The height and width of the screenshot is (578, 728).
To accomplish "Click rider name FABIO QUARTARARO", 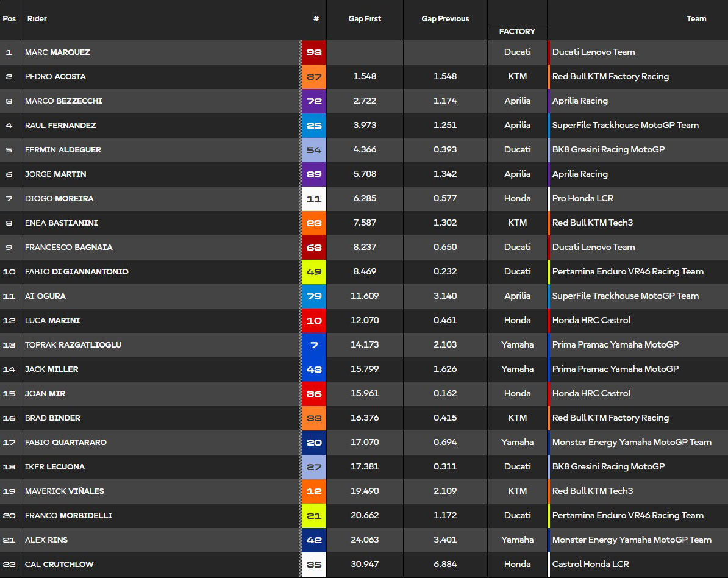I will coord(65,443).
